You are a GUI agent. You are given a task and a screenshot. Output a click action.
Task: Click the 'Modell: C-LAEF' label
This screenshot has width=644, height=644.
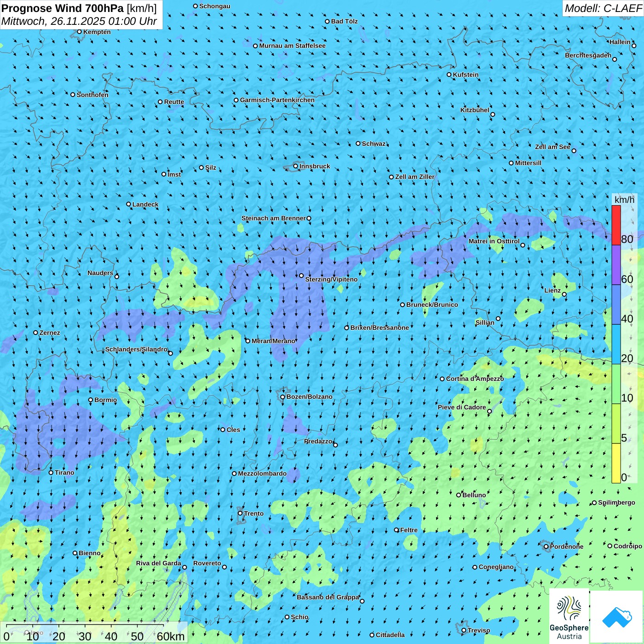click(603, 8)
